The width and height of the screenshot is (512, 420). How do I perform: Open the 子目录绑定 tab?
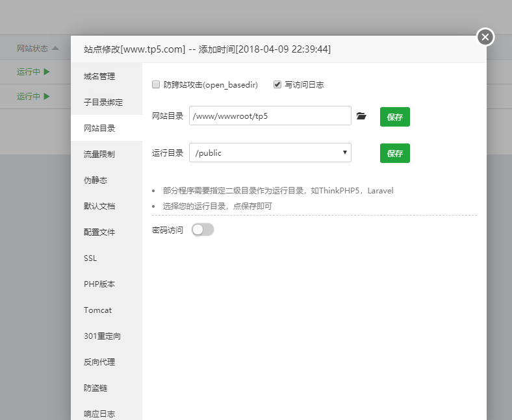click(103, 102)
